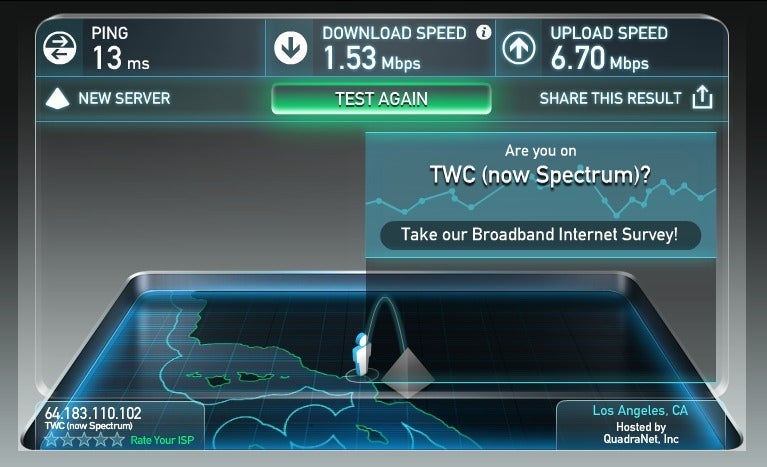767x467 pixels.
Task: Rate ISP with the first star
Action: click(51, 440)
